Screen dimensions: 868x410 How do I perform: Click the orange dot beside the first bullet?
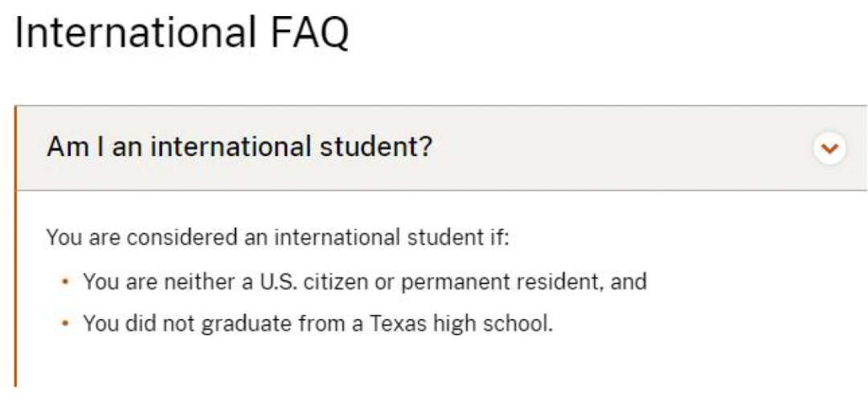tap(67, 282)
